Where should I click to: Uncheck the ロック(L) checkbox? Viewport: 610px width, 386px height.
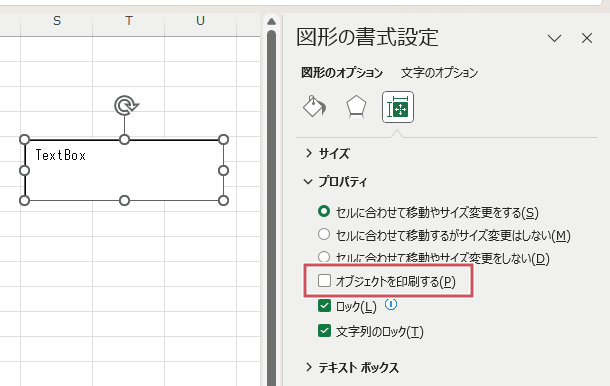(324, 306)
